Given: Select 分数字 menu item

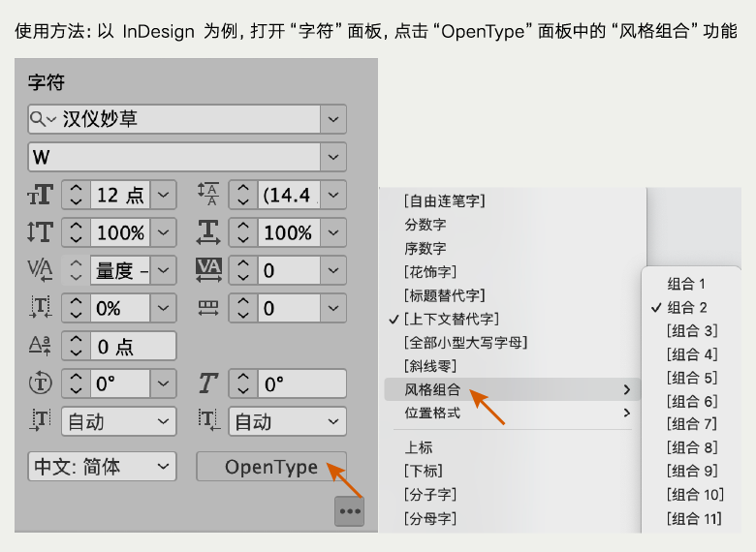Looking at the screenshot, I should 425,224.
